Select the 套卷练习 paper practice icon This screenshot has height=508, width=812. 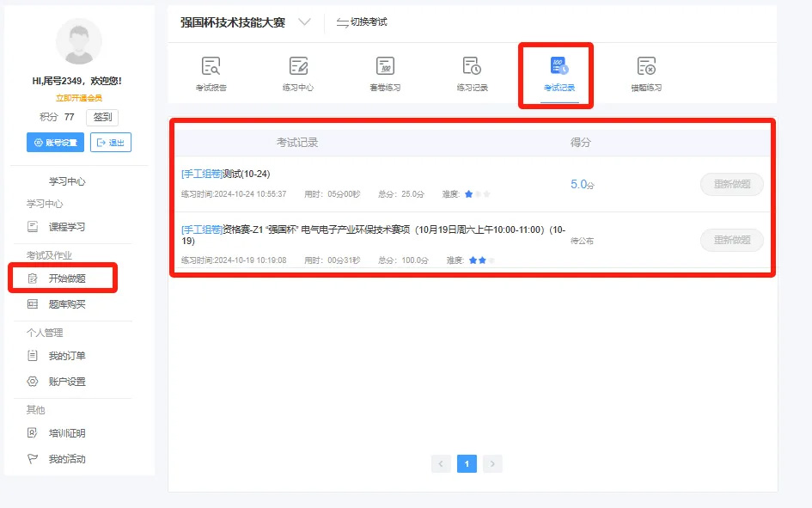[x=385, y=67]
